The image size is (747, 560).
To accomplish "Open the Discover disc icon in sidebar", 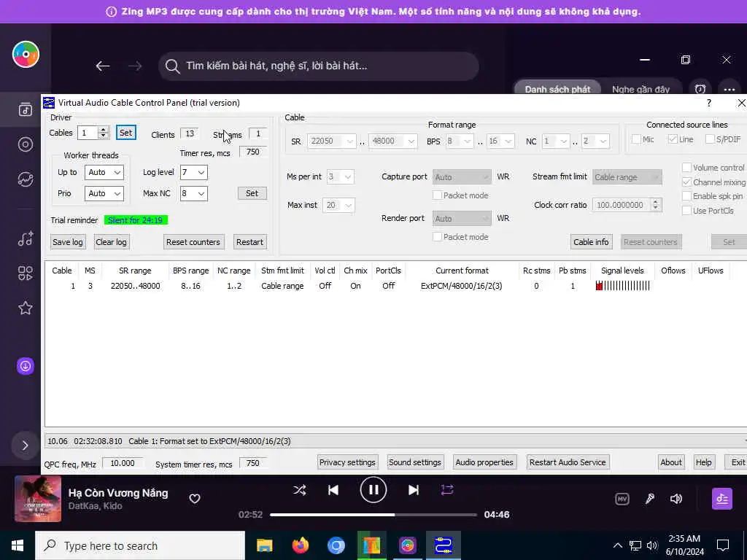I will [x=26, y=144].
